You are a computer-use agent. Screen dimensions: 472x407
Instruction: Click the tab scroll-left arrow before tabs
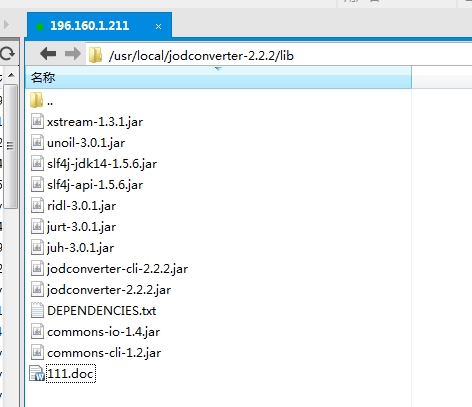click(6, 24)
